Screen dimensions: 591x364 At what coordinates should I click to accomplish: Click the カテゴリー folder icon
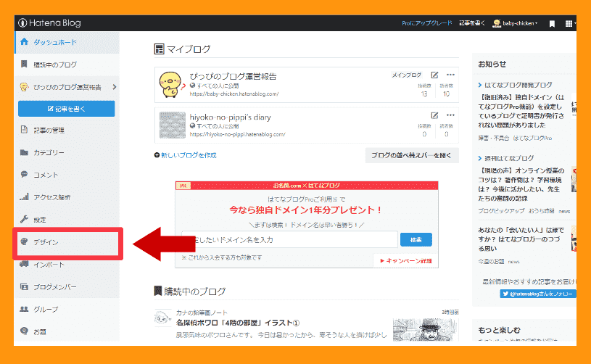[x=24, y=152]
